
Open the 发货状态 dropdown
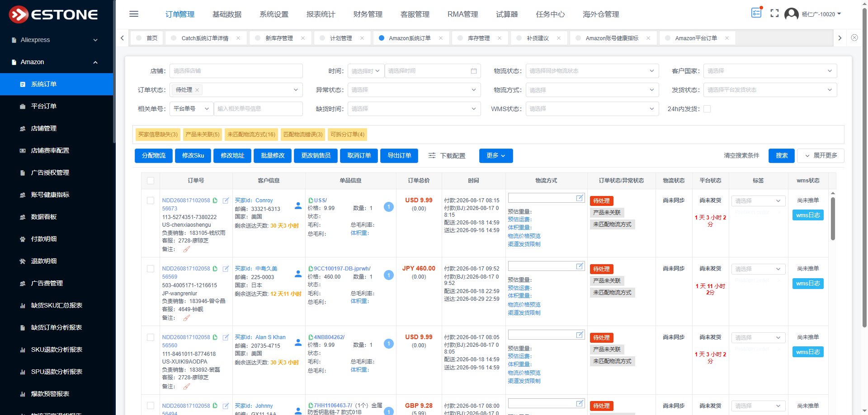pos(770,90)
